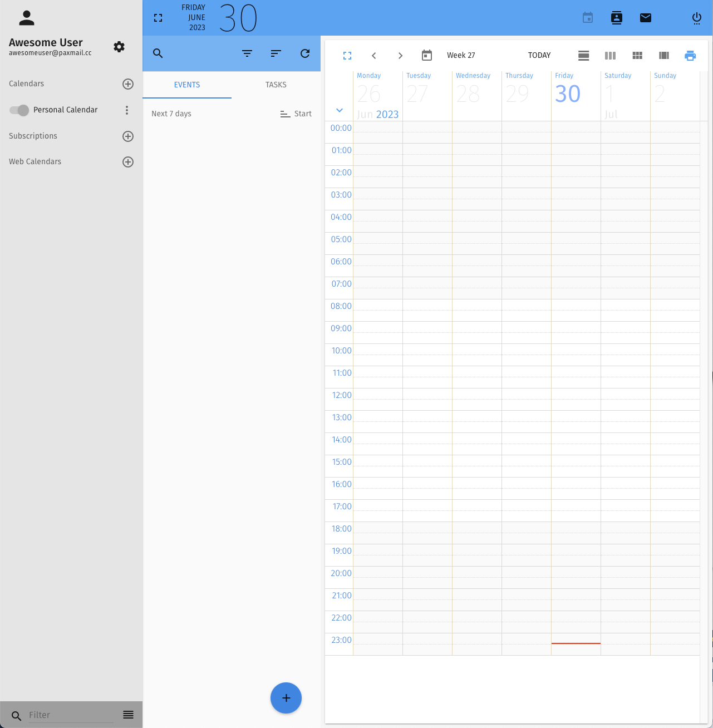Select the Events tab
Image resolution: width=713 pixels, height=728 pixels.
187,85
